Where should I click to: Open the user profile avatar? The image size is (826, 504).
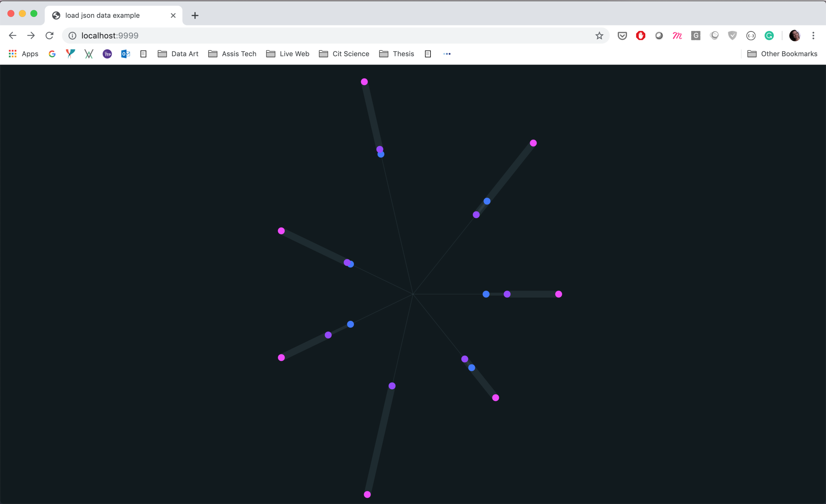[x=795, y=36]
